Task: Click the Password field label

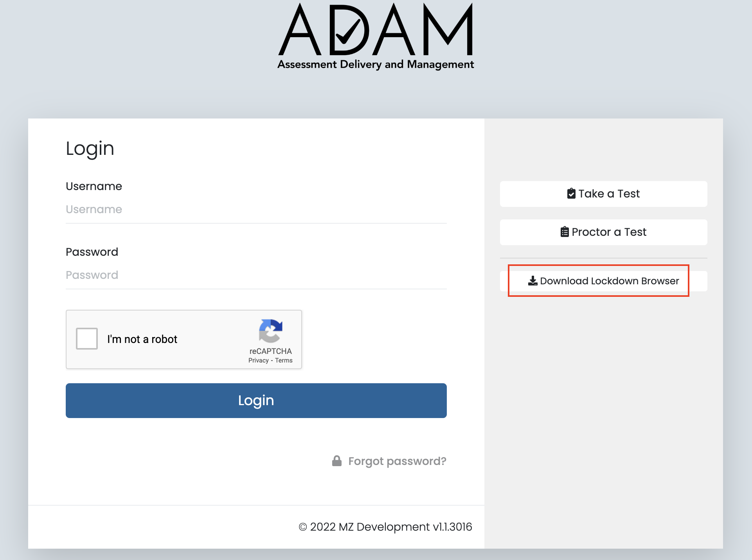Action: coord(92,252)
